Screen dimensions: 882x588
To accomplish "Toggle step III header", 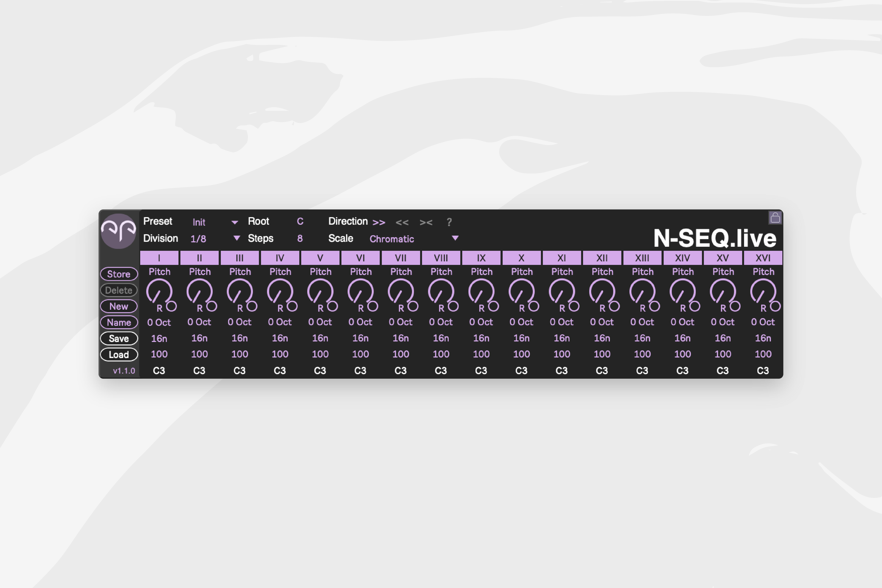I will point(240,258).
